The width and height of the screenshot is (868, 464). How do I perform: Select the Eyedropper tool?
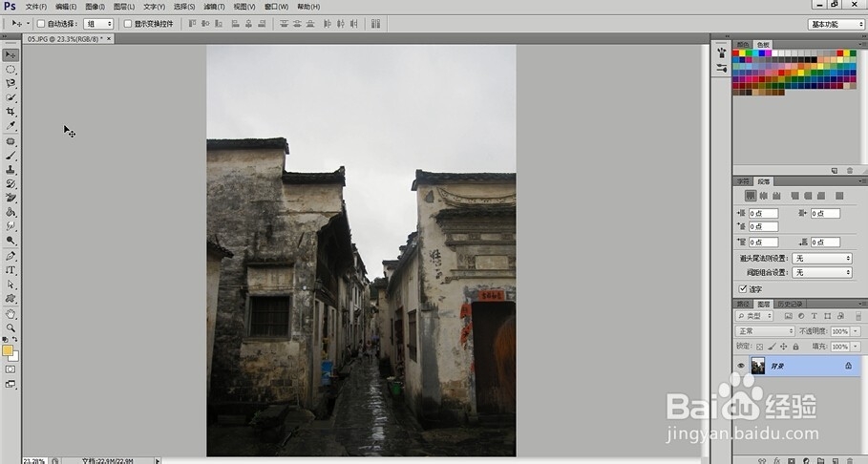point(11,126)
